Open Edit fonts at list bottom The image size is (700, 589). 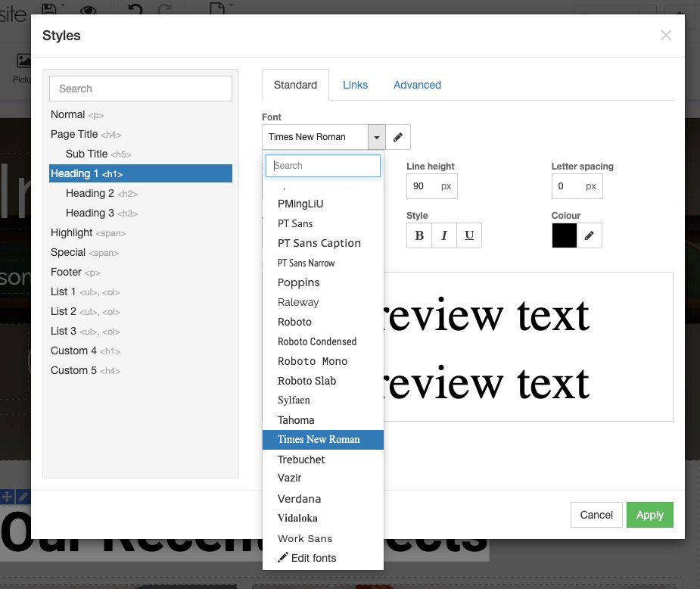[x=323, y=558]
